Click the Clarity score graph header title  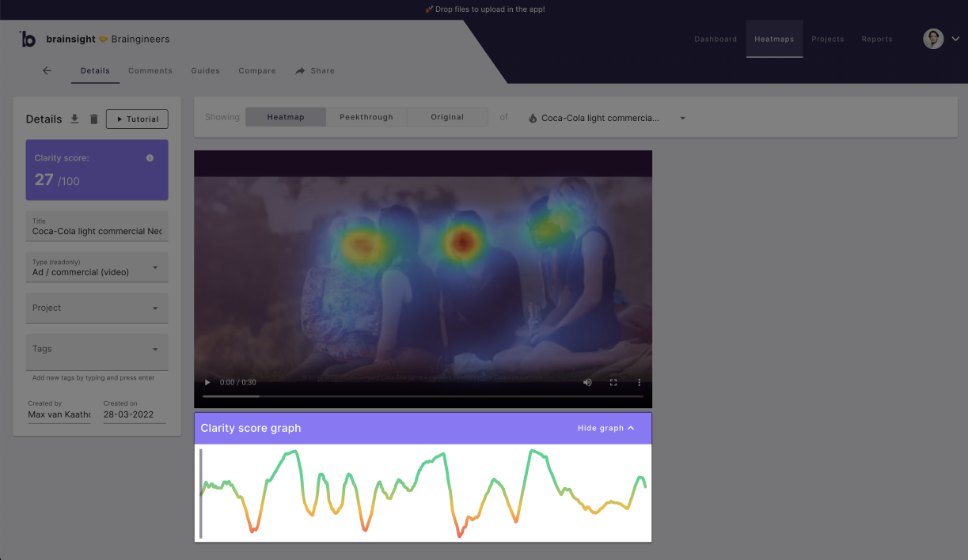tap(251, 428)
